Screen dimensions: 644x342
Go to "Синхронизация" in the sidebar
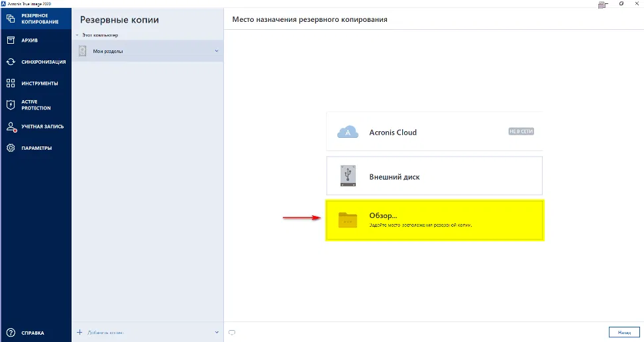point(43,62)
